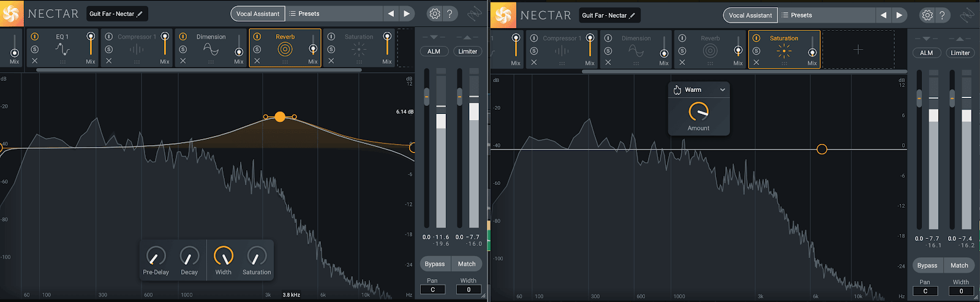Click the Nectar flower logo in left window
This screenshot has height=302, width=980.
pyautogui.click(x=11, y=13)
